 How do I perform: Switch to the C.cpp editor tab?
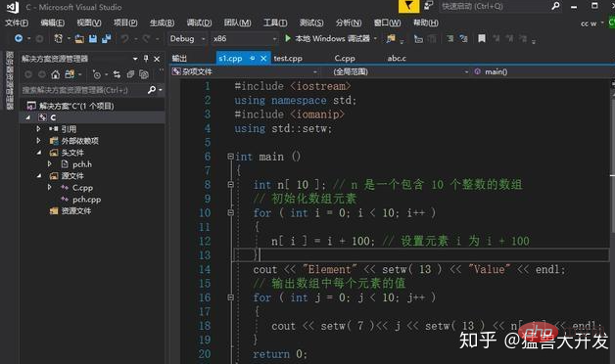[345, 59]
